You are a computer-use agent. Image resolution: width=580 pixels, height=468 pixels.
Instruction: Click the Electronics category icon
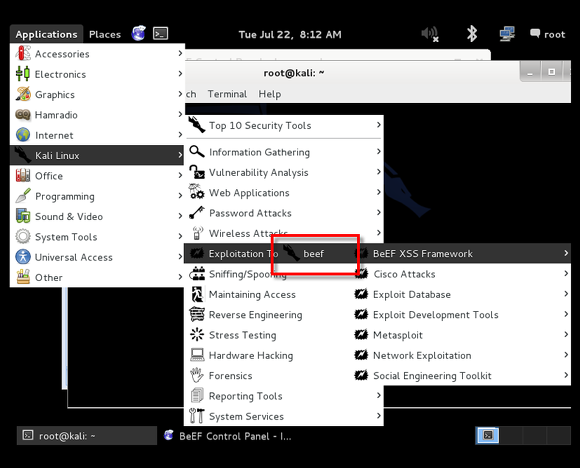(x=23, y=74)
